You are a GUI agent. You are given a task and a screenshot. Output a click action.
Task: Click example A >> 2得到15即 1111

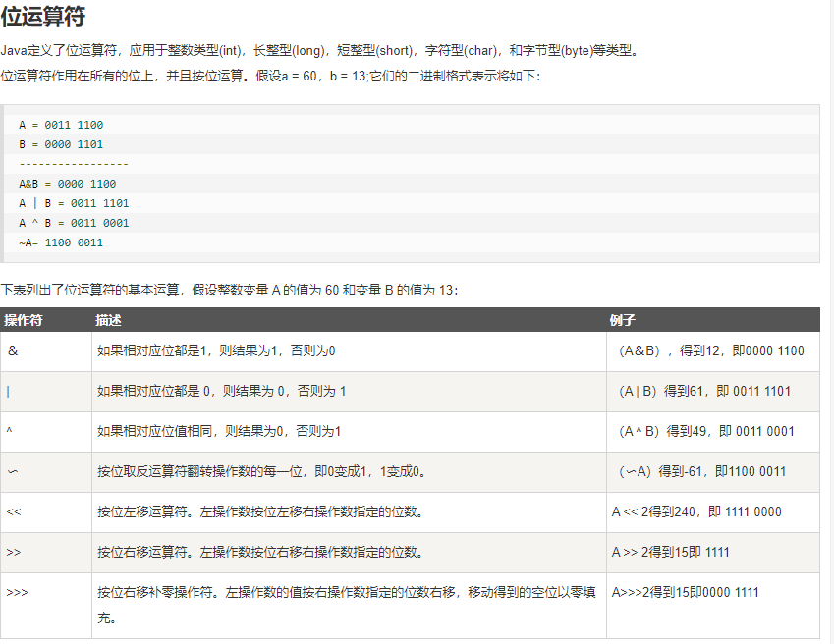pos(671,552)
